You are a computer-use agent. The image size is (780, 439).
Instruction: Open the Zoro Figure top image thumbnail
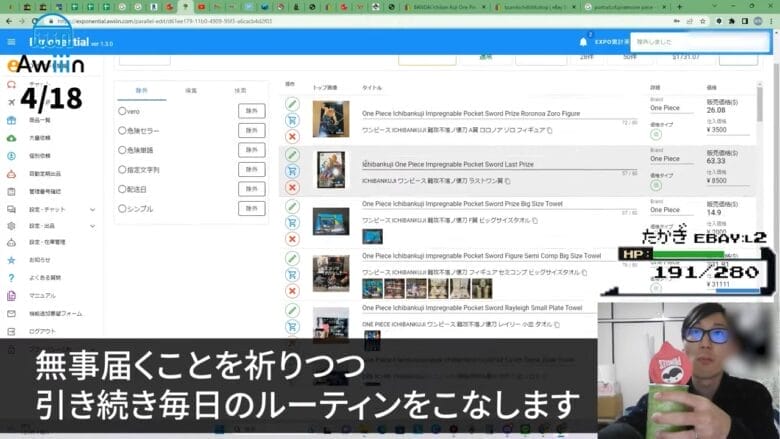pos(331,119)
